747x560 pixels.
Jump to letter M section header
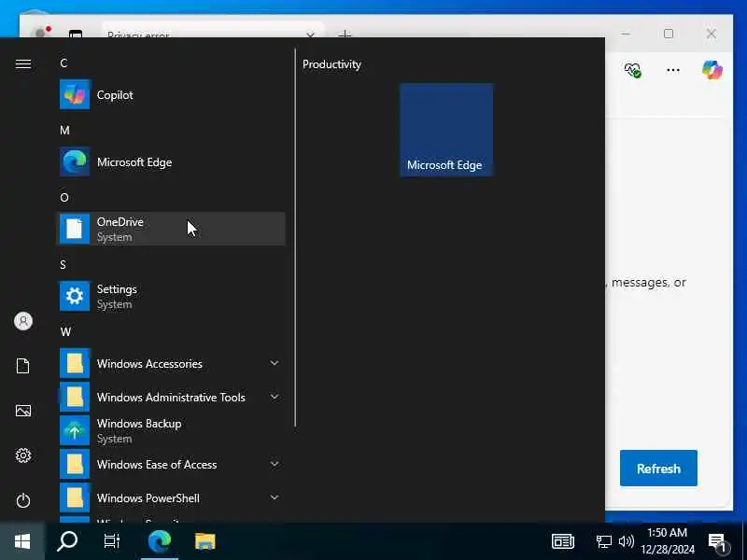point(64,130)
